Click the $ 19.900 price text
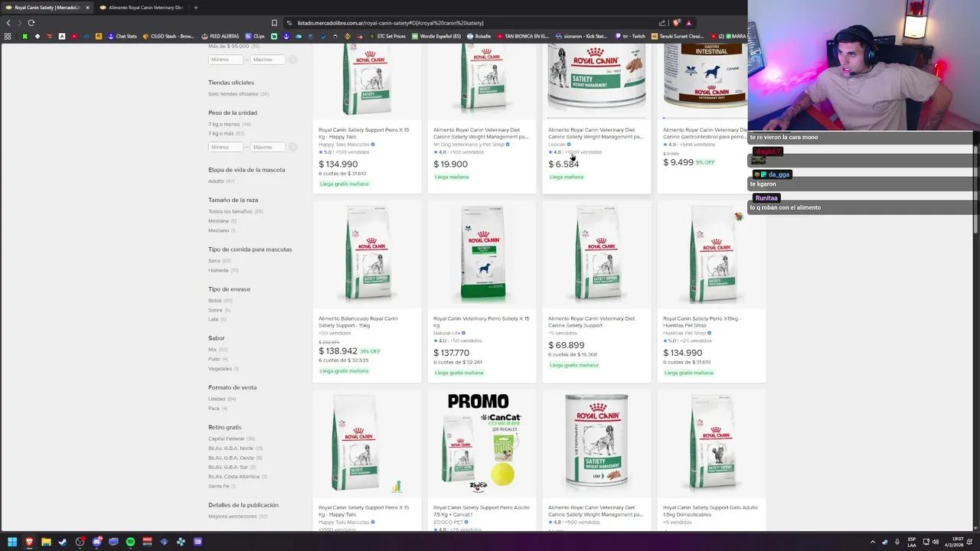980x551 pixels. 450,164
